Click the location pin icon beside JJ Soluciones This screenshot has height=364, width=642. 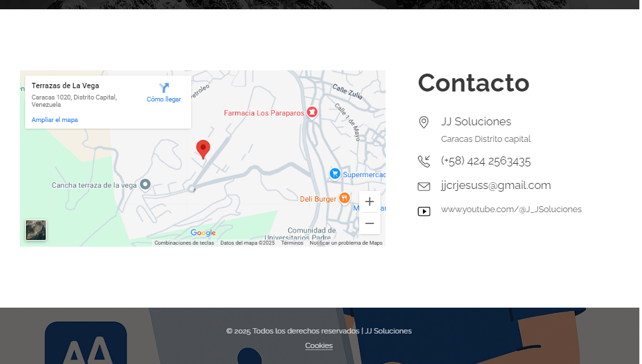[424, 122]
